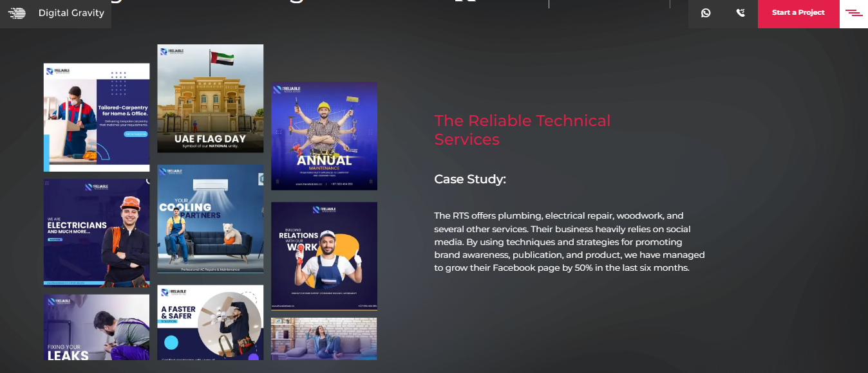Click the Digital Gravity brand name
This screenshot has height=373, width=868.
(71, 13)
